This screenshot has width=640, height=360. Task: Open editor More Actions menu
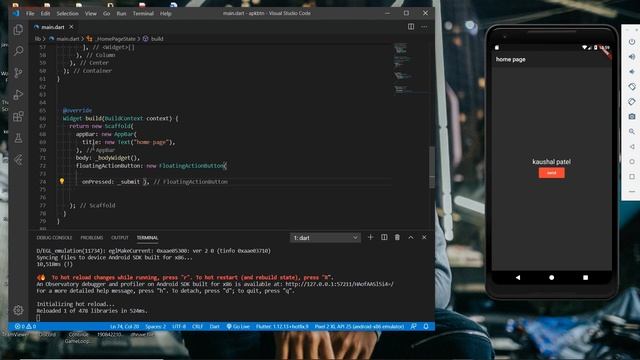click(x=424, y=27)
